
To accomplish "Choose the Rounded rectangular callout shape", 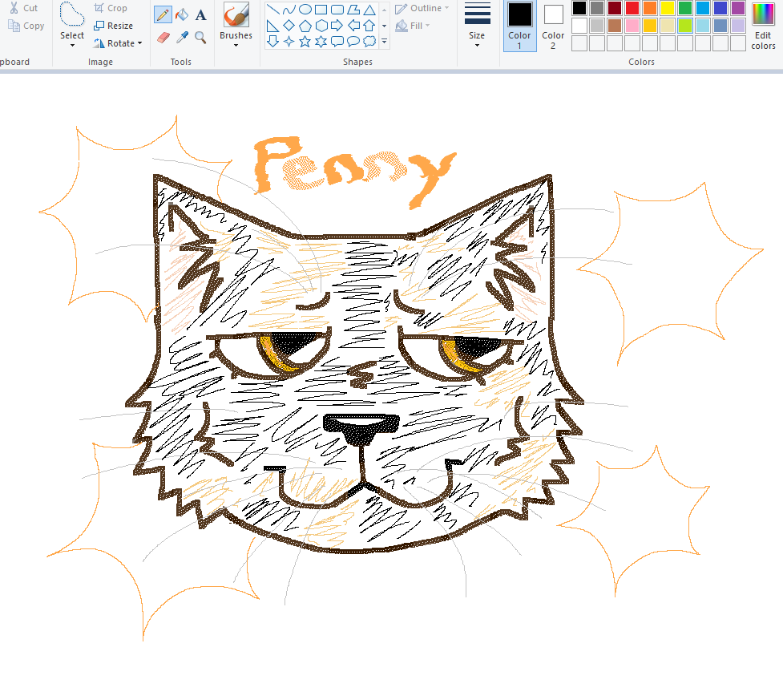I will coord(337,42).
